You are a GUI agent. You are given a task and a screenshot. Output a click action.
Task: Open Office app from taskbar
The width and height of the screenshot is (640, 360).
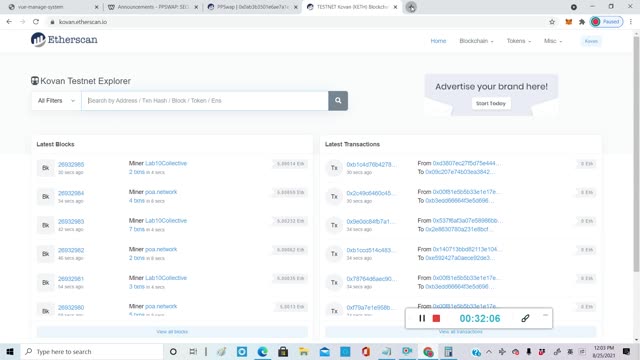[366, 351]
